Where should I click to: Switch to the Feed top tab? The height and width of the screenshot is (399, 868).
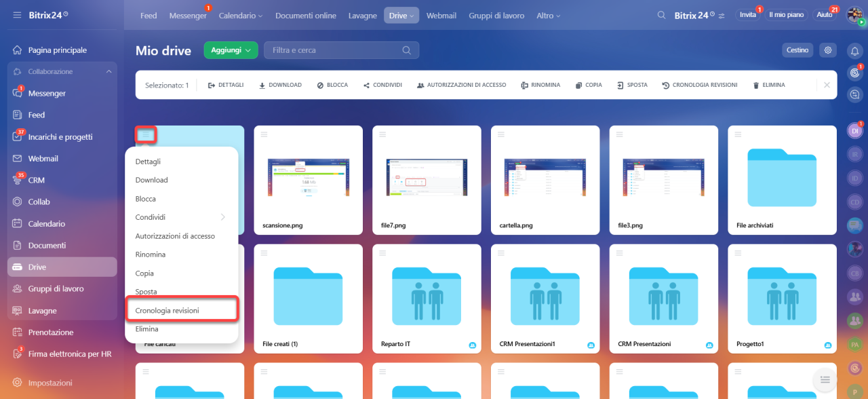(149, 16)
